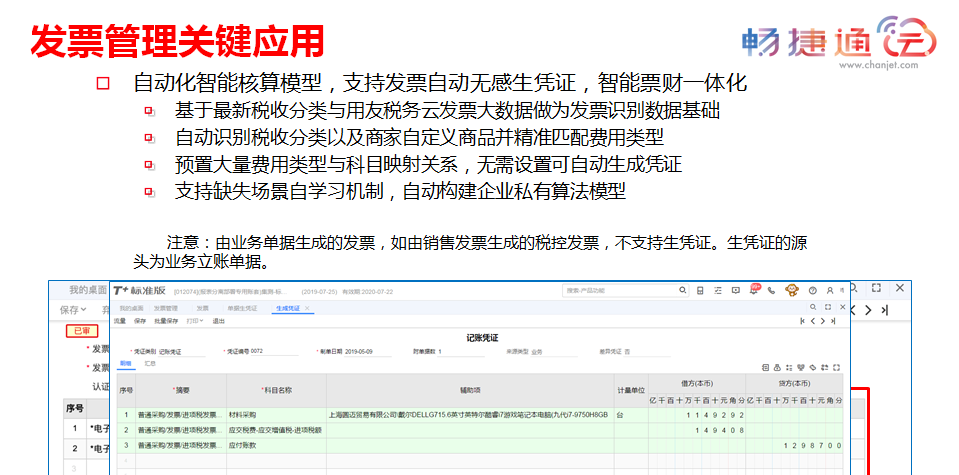Click the phone support icon
The width and height of the screenshot is (959, 475).
click(773, 290)
